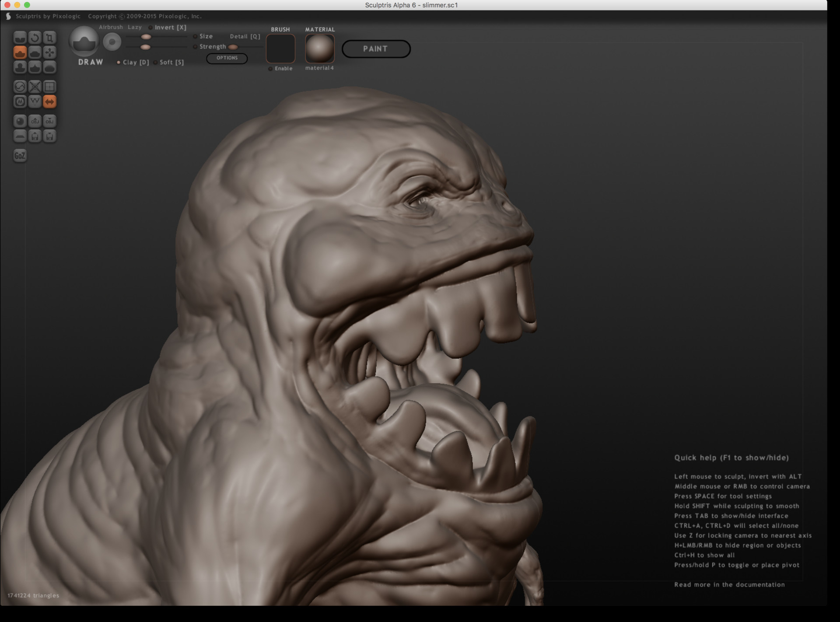Switch to PAINT mode

(x=376, y=49)
